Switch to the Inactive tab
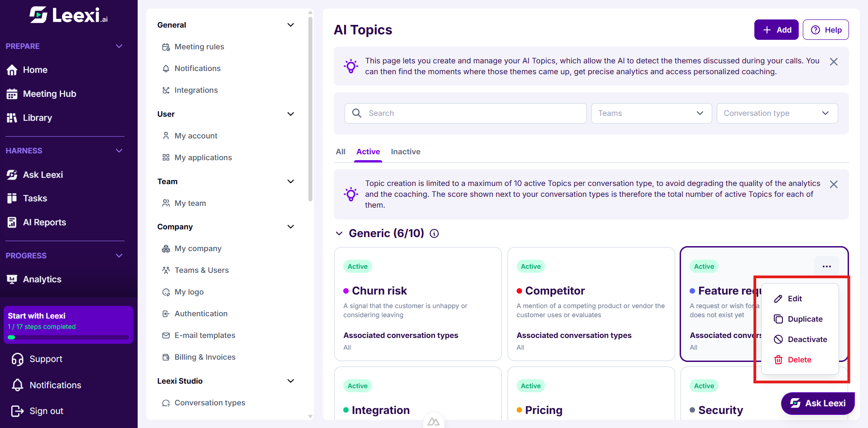This screenshot has width=868, height=428. tap(406, 152)
